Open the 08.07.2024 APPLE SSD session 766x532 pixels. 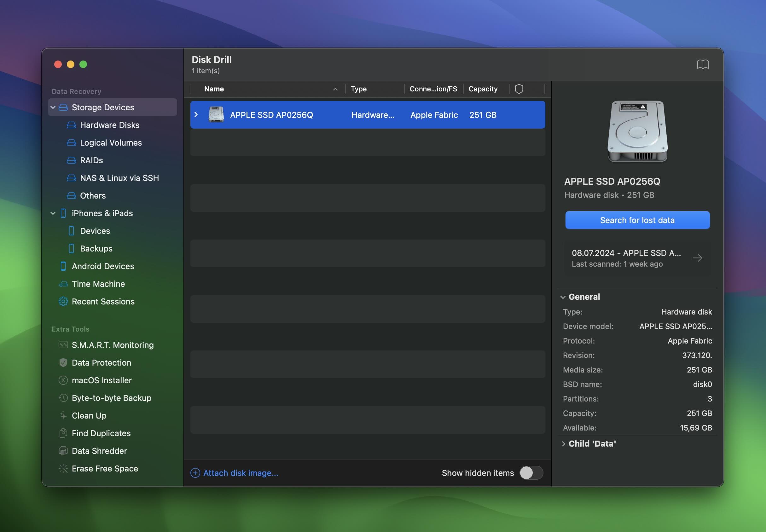637,258
